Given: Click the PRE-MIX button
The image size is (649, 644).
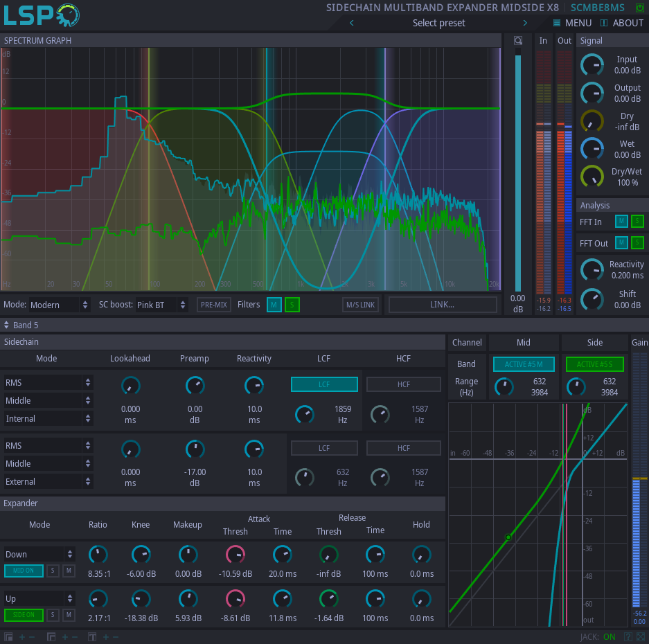Looking at the screenshot, I should click(214, 305).
